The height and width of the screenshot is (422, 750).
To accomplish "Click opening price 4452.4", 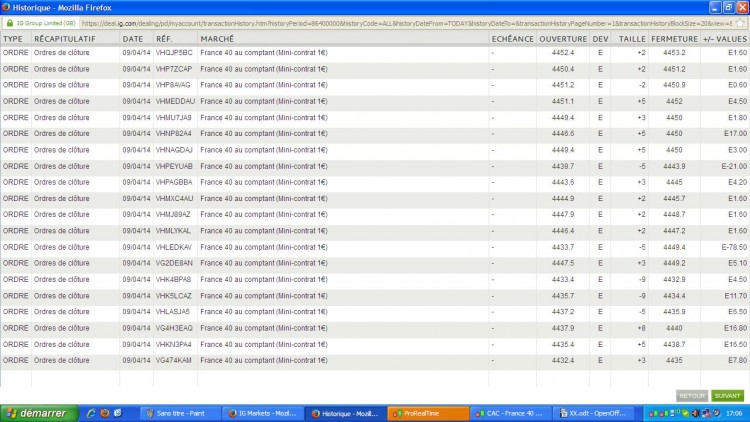I will (562, 53).
